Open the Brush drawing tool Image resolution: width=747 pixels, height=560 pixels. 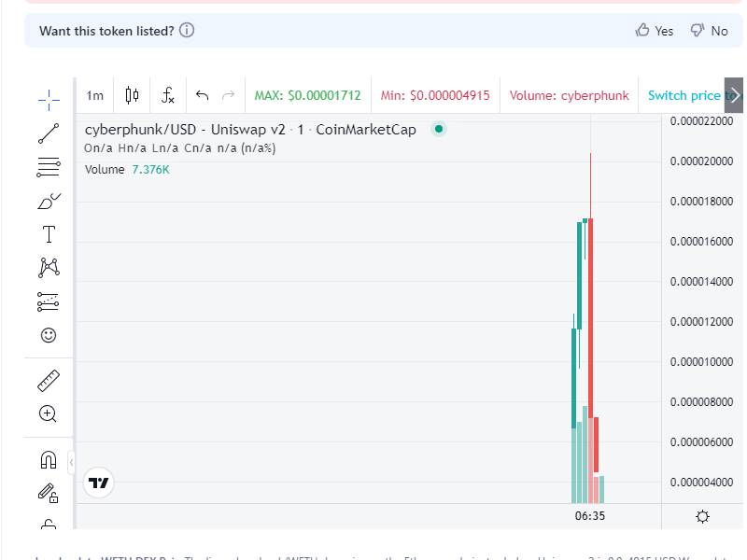tap(48, 200)
